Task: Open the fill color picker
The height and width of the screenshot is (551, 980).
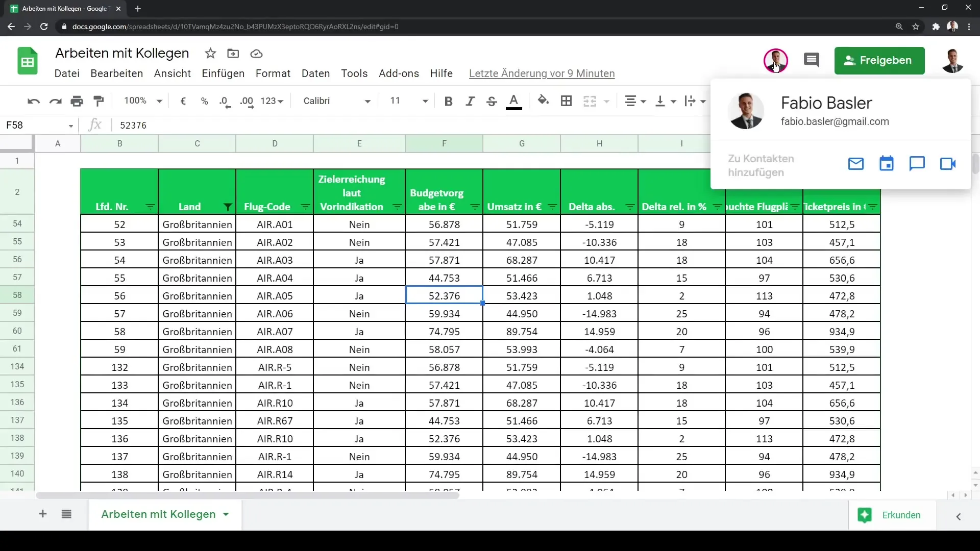Action: (543, 101)
